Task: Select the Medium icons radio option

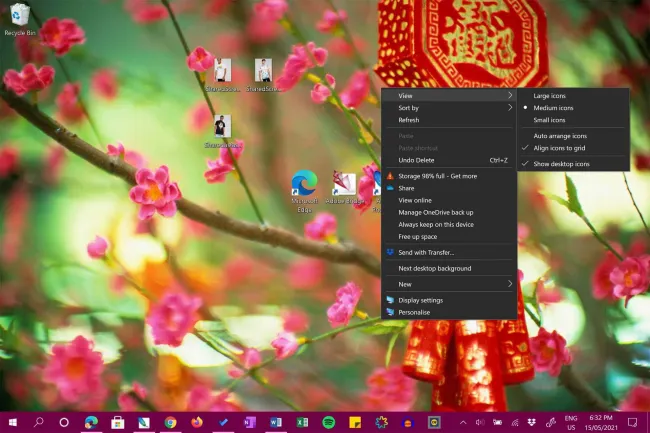Action: click(x=553, y=107)
